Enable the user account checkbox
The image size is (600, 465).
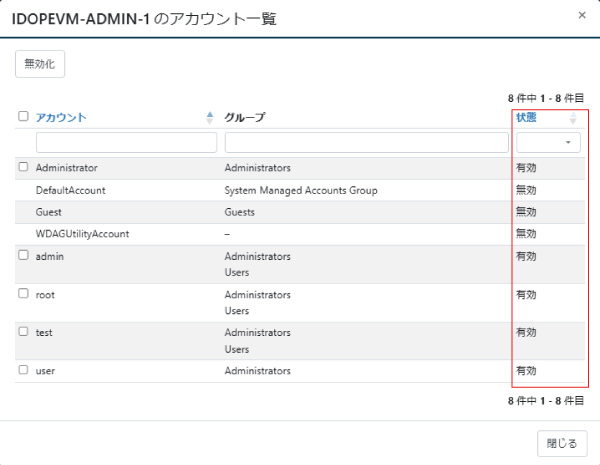click(x=23, y=370)
